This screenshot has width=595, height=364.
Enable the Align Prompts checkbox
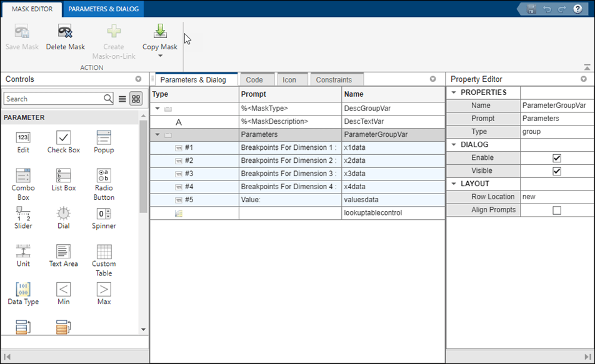(557, 210)
